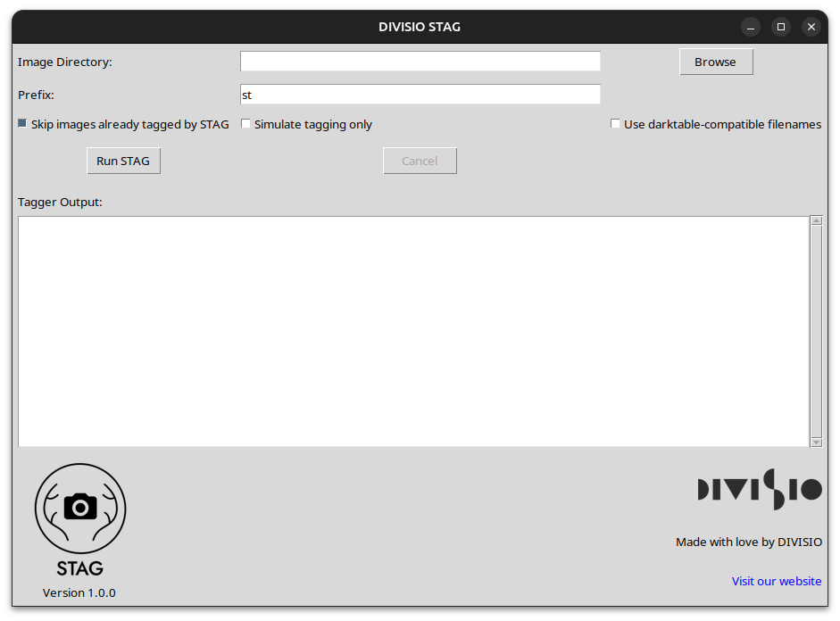Click the Tagger Output scrollbar track
This screenshot has height=621, width=840.
(x=817, y=331)
